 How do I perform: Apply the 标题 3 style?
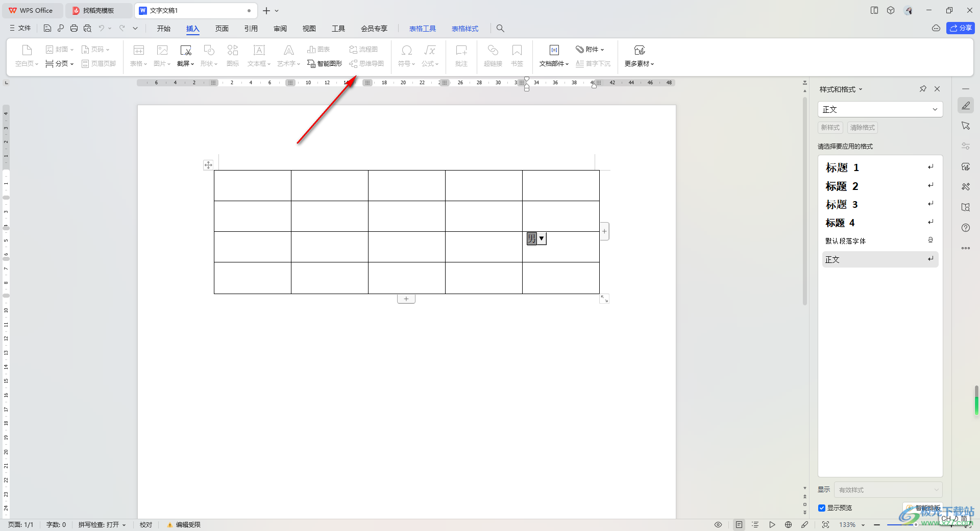tap(880, 204)
